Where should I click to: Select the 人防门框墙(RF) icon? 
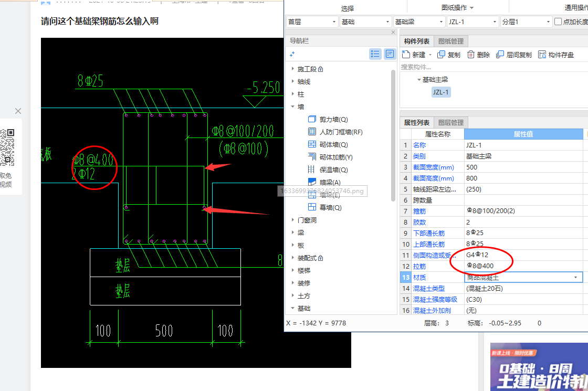coord(312,132)
